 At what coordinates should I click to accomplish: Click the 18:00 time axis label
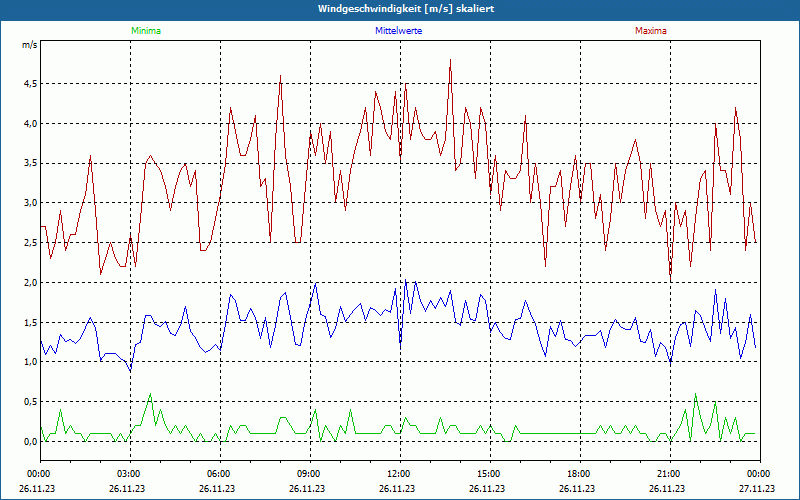pyautogui.click(x=580, y=474)
